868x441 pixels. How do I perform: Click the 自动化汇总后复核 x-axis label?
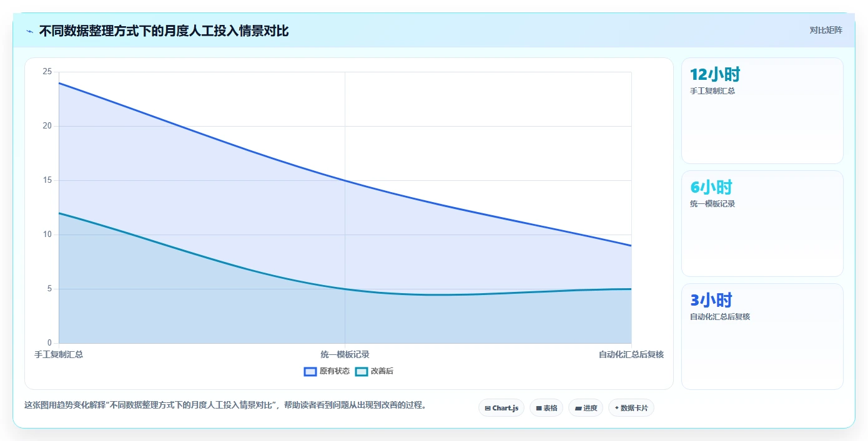coord(631,354)
